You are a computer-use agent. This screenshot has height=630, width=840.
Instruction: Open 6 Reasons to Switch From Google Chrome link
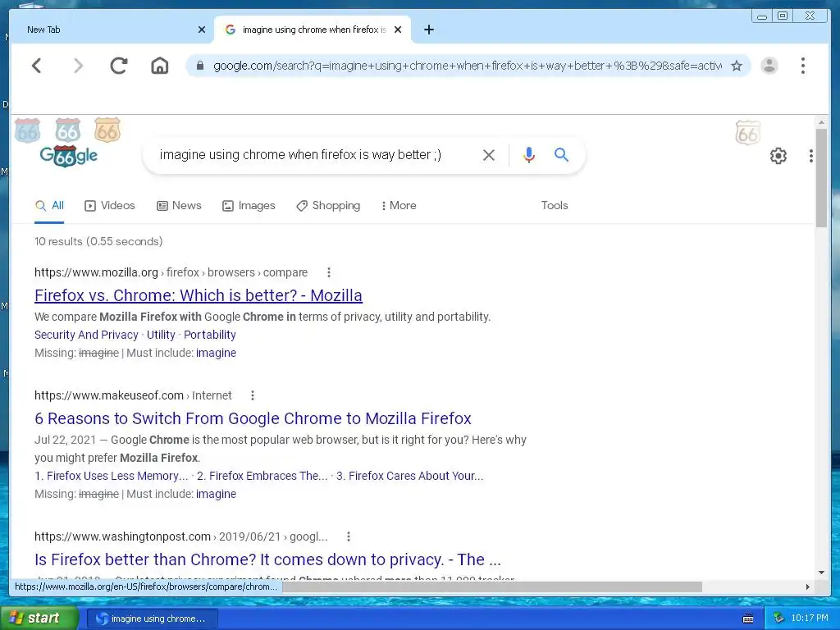pyautogui.click(x=253, y=418)
